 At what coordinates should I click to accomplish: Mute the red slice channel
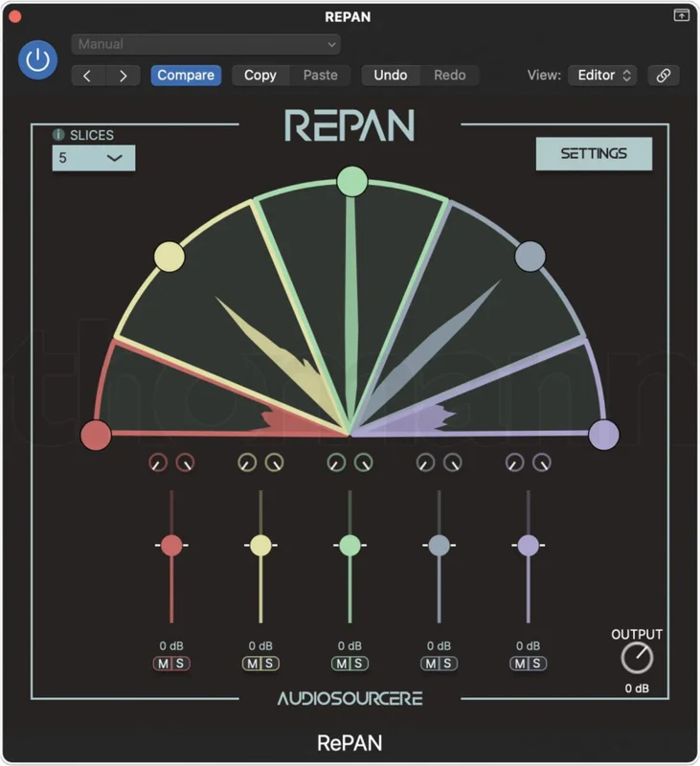coord(163,664)
